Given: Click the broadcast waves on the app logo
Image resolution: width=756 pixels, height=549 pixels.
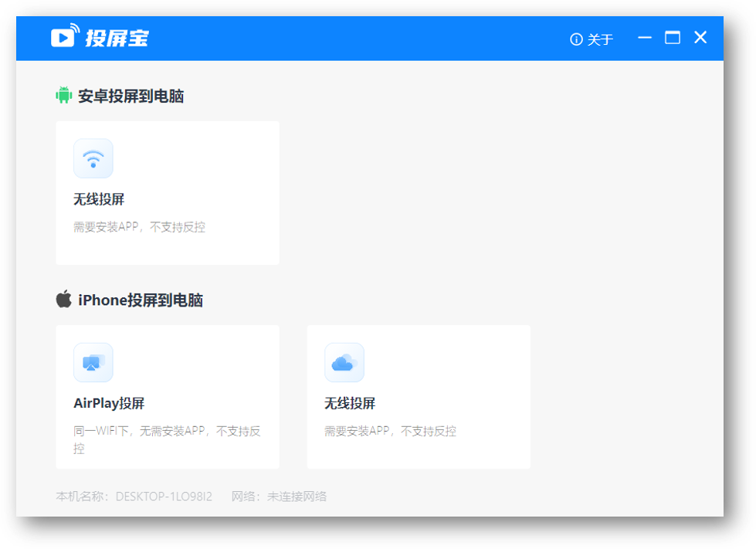Looking at the screenshot, I should 75,29.
